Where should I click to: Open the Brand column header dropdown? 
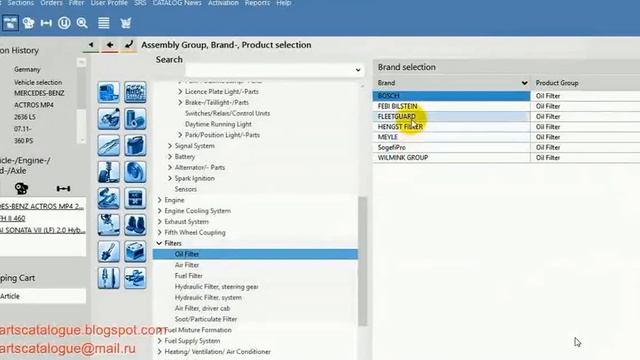tap(524, 83)
